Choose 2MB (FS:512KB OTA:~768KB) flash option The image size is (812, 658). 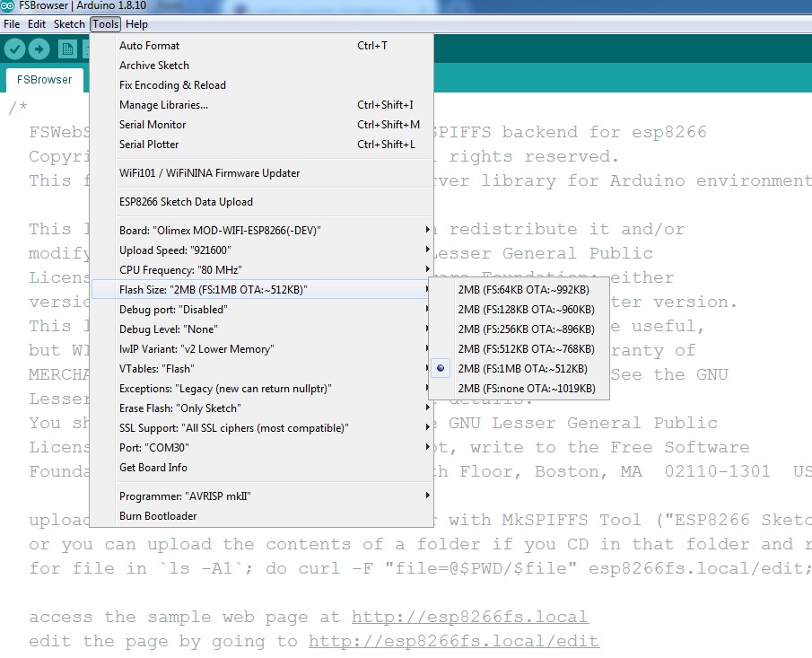coord(526,349)
